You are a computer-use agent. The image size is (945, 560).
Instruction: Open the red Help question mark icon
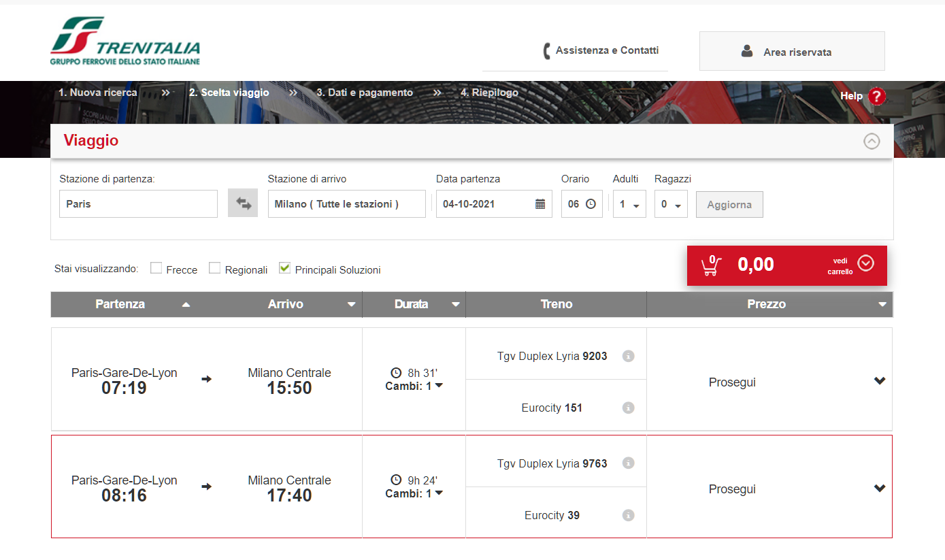[x=878, y=97]
